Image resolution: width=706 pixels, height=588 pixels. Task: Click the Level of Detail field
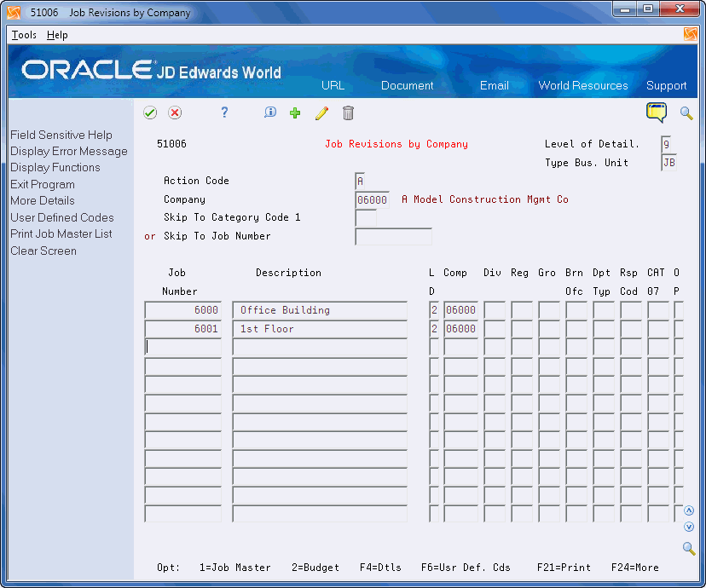[666, 144]
